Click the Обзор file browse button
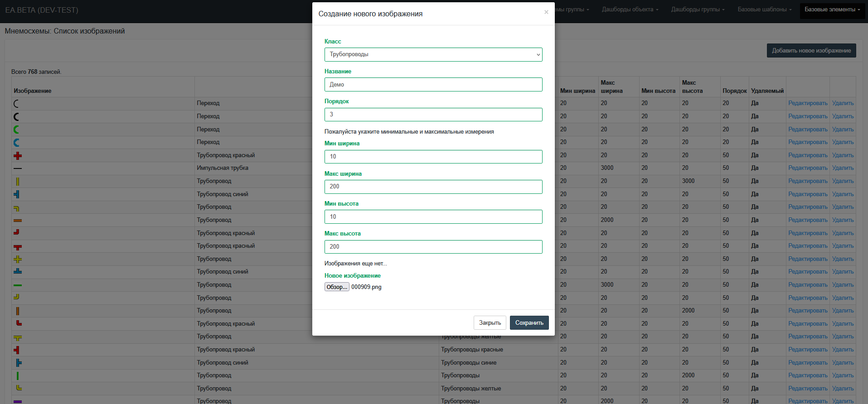This screenshot has height=404, width=868. click(337, 287)
